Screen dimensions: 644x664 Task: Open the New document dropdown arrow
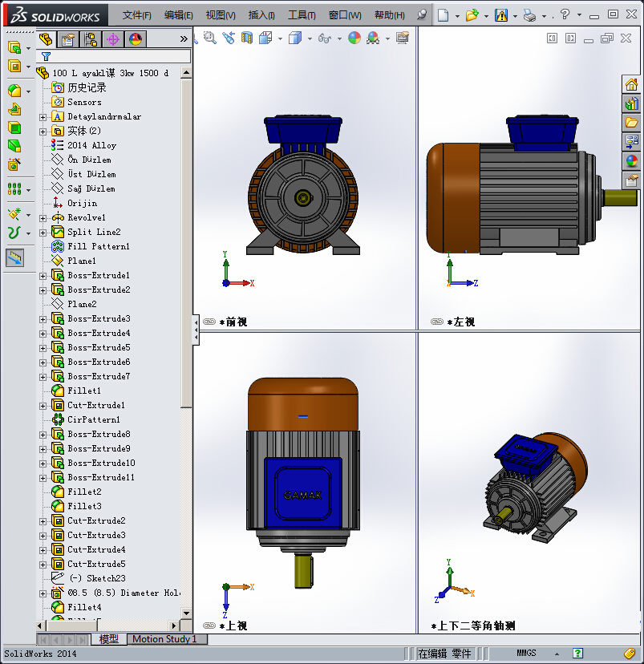tap(457, 17)
